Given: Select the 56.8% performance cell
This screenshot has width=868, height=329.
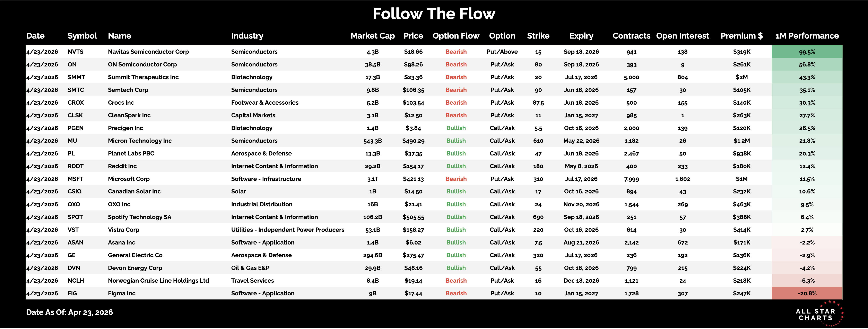Looking at the screenshot, I should click(x=807, y=64).
